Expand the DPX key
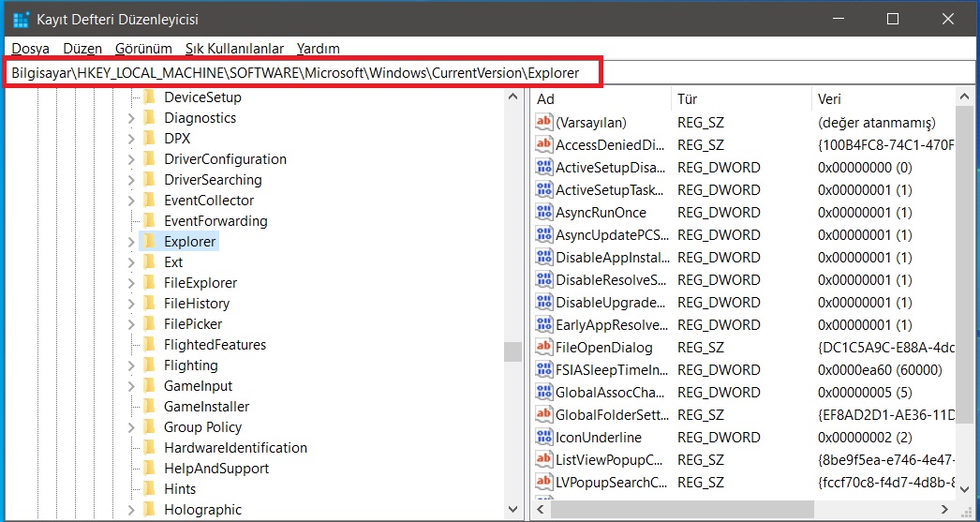This screenshot has height=522, width=980. (130, 139)
